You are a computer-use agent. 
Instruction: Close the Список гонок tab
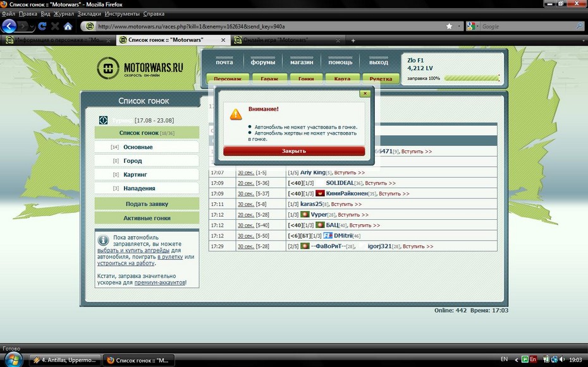(223, 40)
